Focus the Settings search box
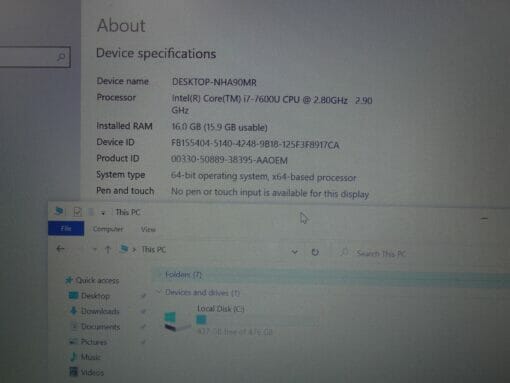This screenshot has width=510, height=383. (x=35, y=57)
